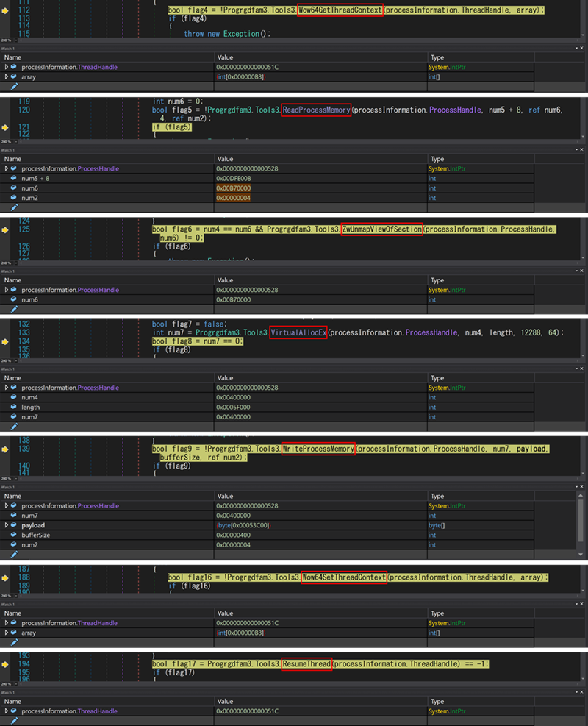The image size is (588, 726).
Task: Expand ThreadHandle in the watch under ResumeThread code
Action: tap(7, 711)
